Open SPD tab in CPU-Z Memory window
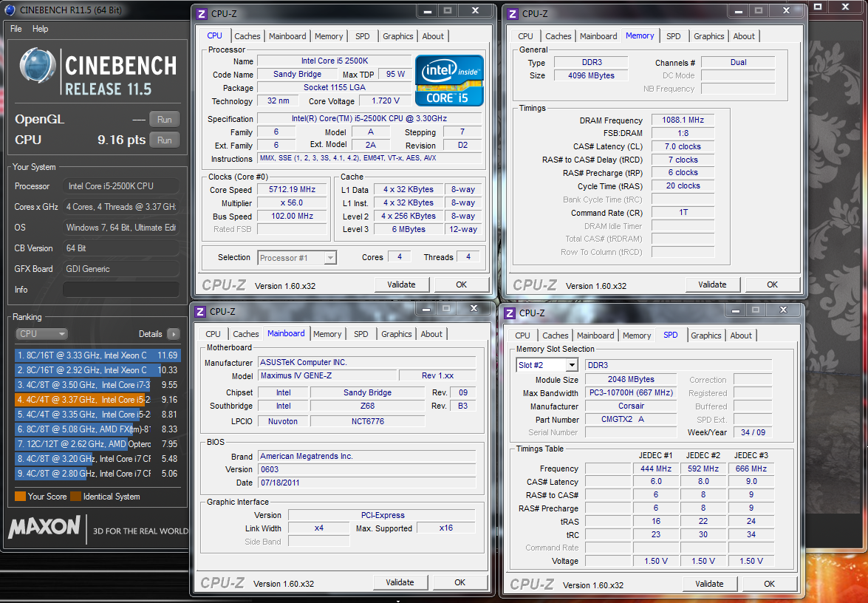The height and width of the screenshot is (603, 868). [673, 36]
